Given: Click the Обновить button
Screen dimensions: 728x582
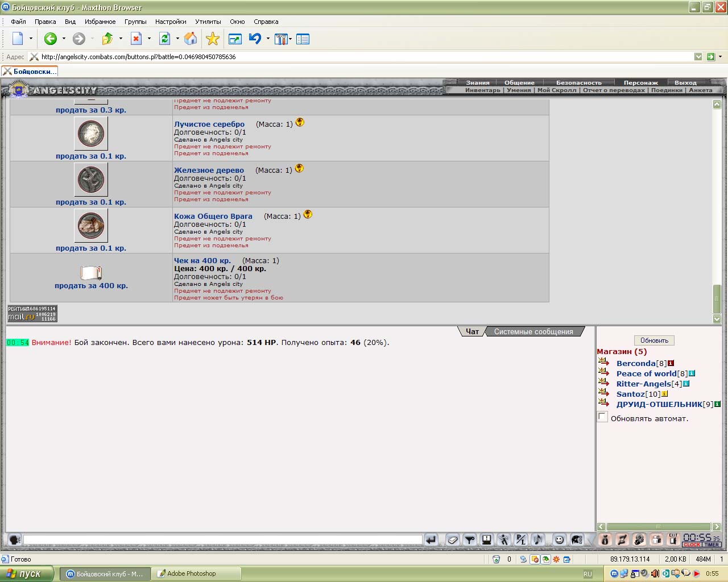Looking at the screenshot, I should [654, 340].
